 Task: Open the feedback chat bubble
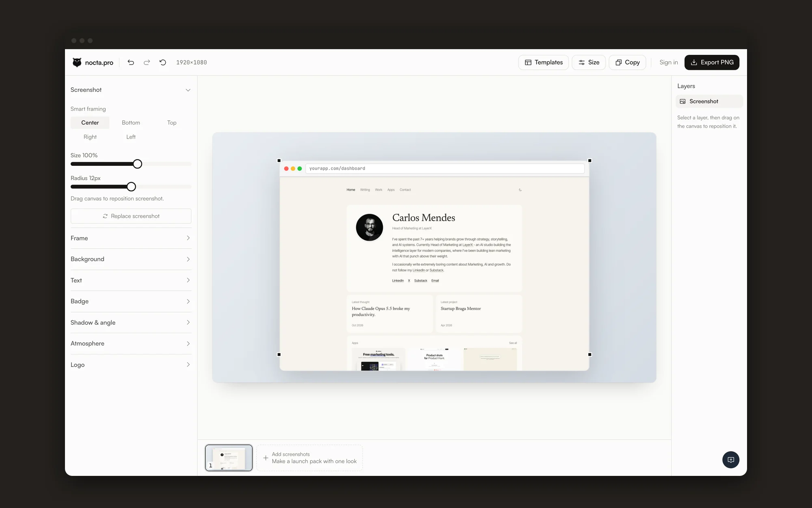point(731,460)
